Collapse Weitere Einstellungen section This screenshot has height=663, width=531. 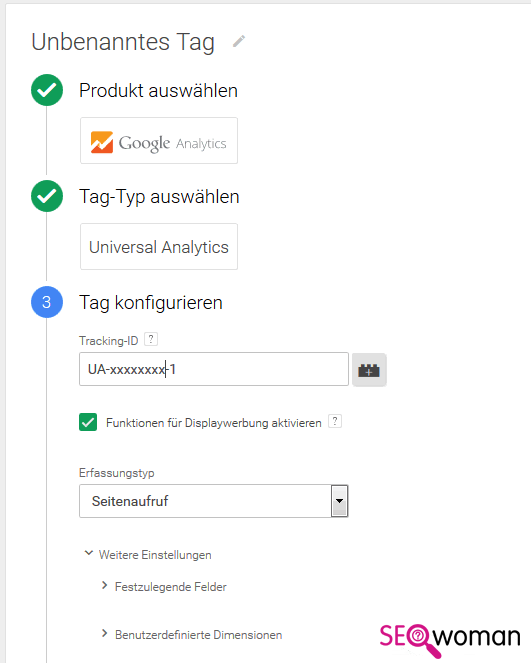point(148,554)
